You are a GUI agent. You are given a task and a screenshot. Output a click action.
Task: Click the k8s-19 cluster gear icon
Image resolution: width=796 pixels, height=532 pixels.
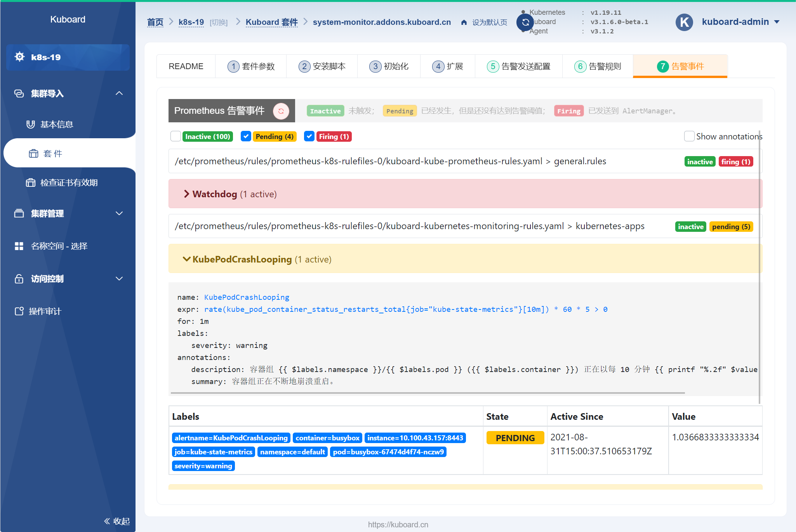click(19, 57)
